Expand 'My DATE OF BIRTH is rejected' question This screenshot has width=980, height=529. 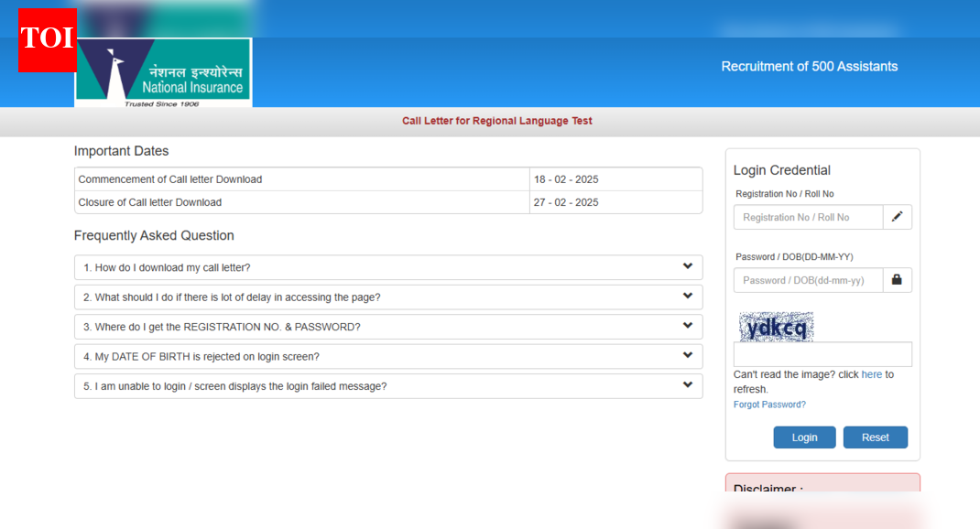coord(388,357)
